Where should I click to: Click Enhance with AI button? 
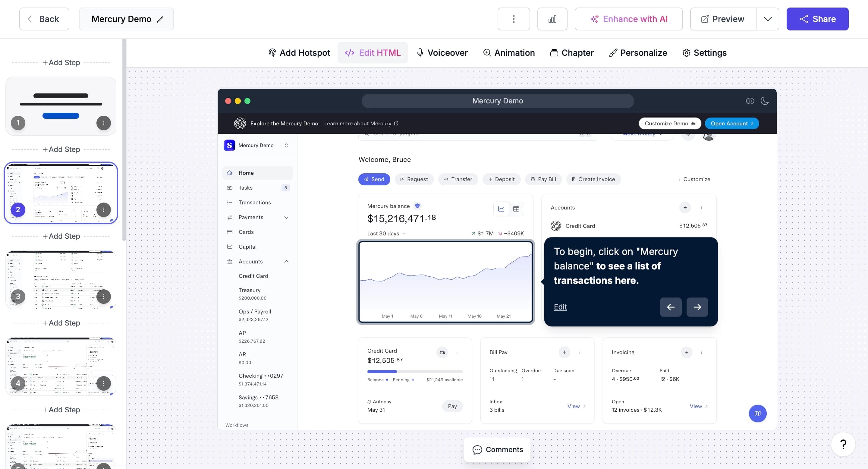(628, 19)
